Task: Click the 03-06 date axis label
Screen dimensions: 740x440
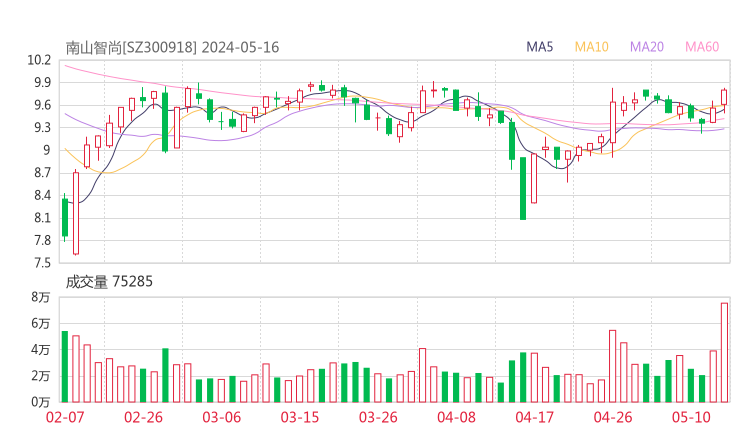Action: tap(221, 417)
